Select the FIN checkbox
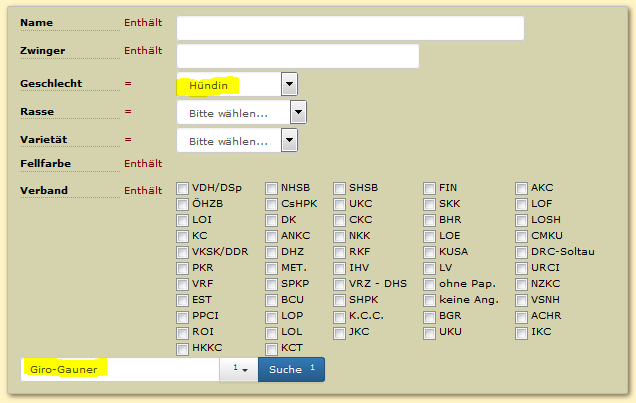The width and height of the screenshot is (636, 403). (429, 188)
